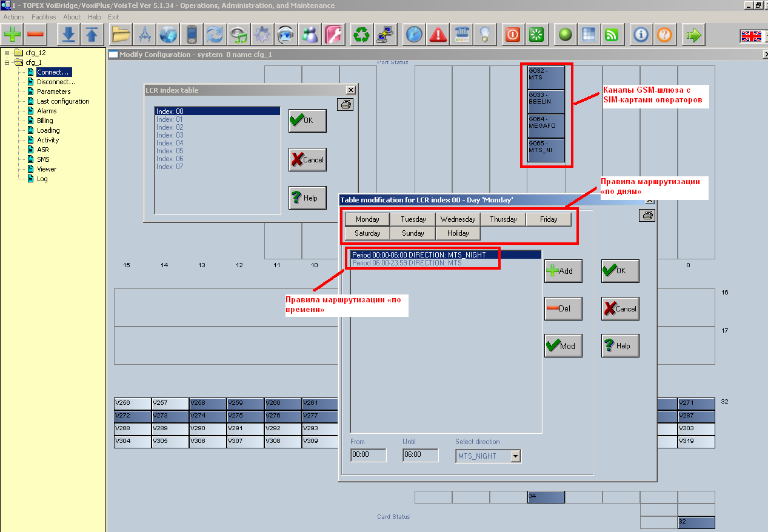
Task: Expand the cfg_12 tree node
Action: click(7, 53)
